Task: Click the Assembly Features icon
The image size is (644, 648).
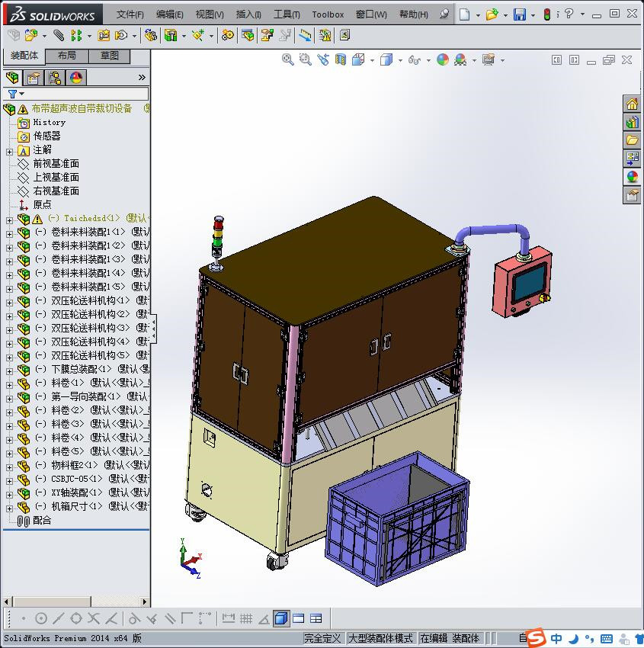Action: point(171,36)
